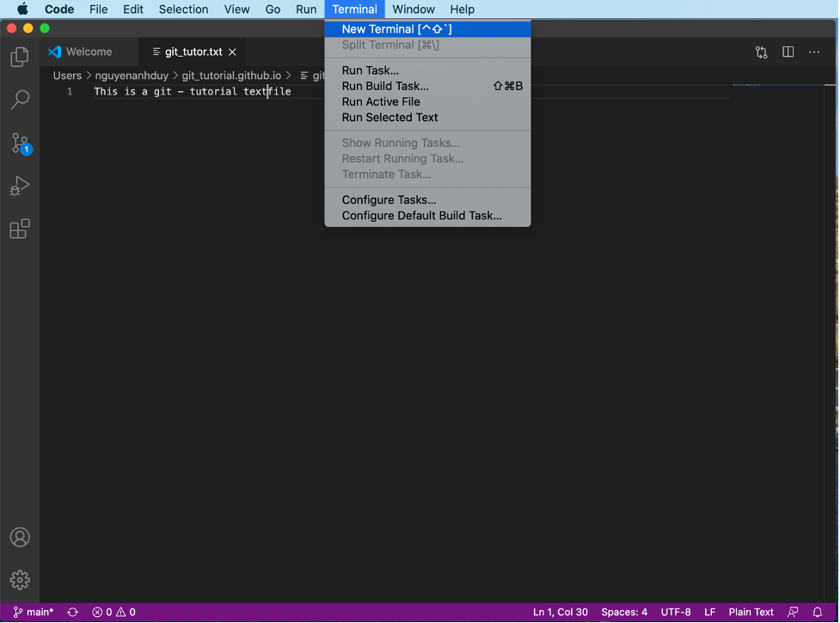
Task: Open the Manage gear icon
Action: 19,580
